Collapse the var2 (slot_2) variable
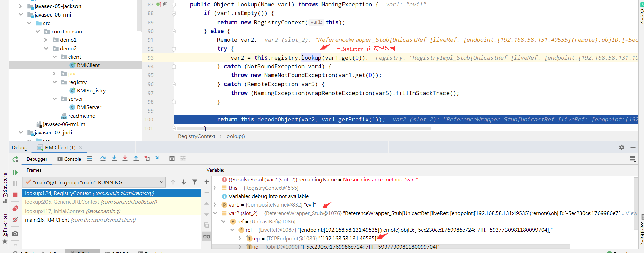The width and height of the screenshot is (644, 253). pyautogui.click(x=215, y=213)
